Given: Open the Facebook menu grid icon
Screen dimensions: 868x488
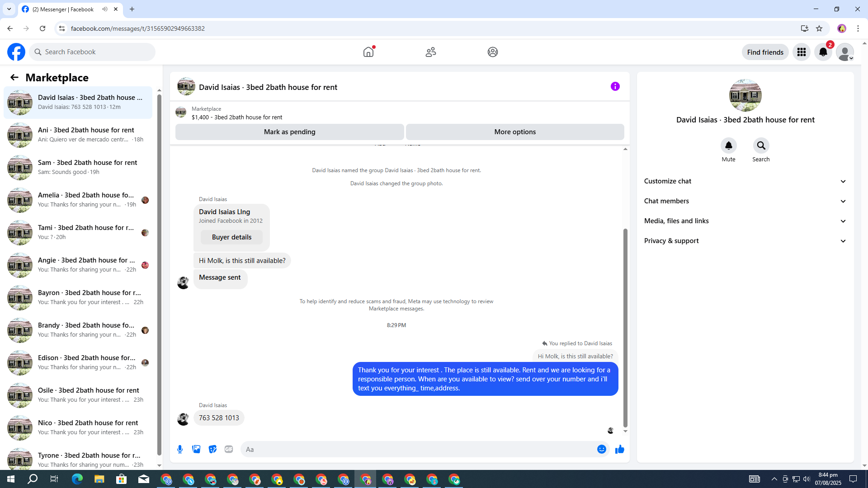Looking at the screenshot, I should click(x=802, y=52).
